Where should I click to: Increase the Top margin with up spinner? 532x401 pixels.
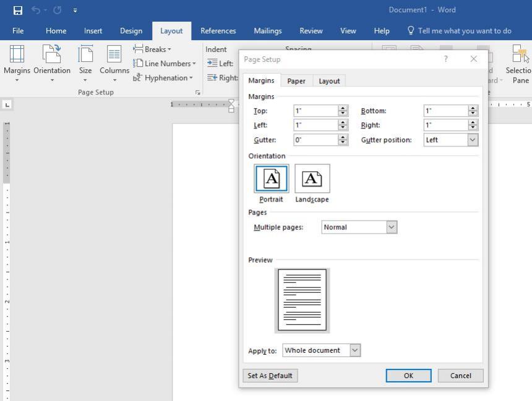pyautogui.click(x=343, y=108)
